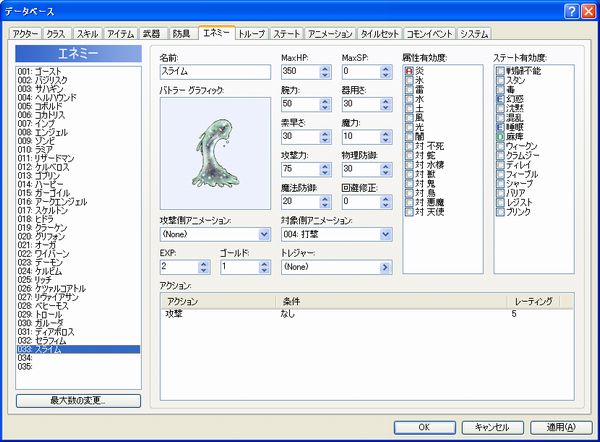Select enemy 018: ヒドラ in list

coord(78,219)
